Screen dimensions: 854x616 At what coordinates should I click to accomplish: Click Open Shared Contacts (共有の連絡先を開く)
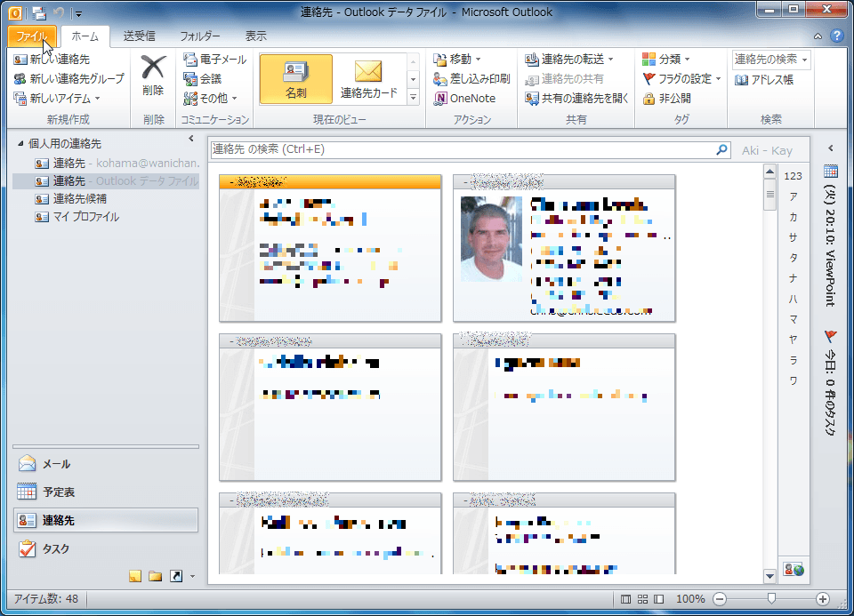[576, 99]
